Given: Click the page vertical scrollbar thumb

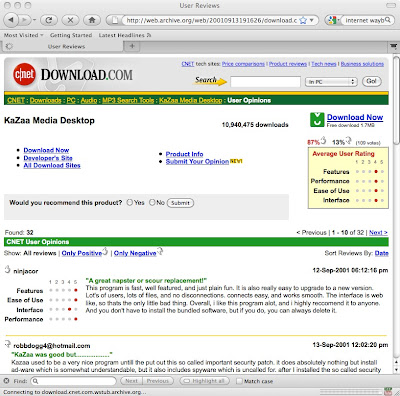Looking at the screenshot, I should pos(396,100).
